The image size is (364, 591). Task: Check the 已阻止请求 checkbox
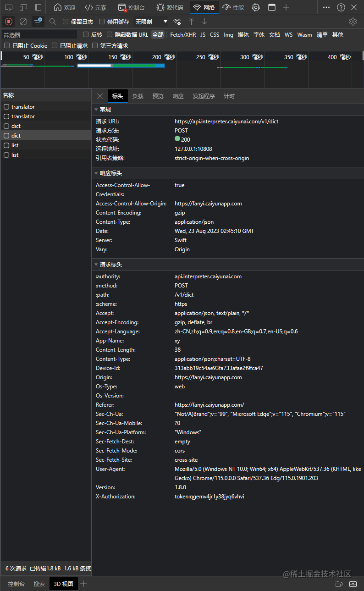(55, 45)
